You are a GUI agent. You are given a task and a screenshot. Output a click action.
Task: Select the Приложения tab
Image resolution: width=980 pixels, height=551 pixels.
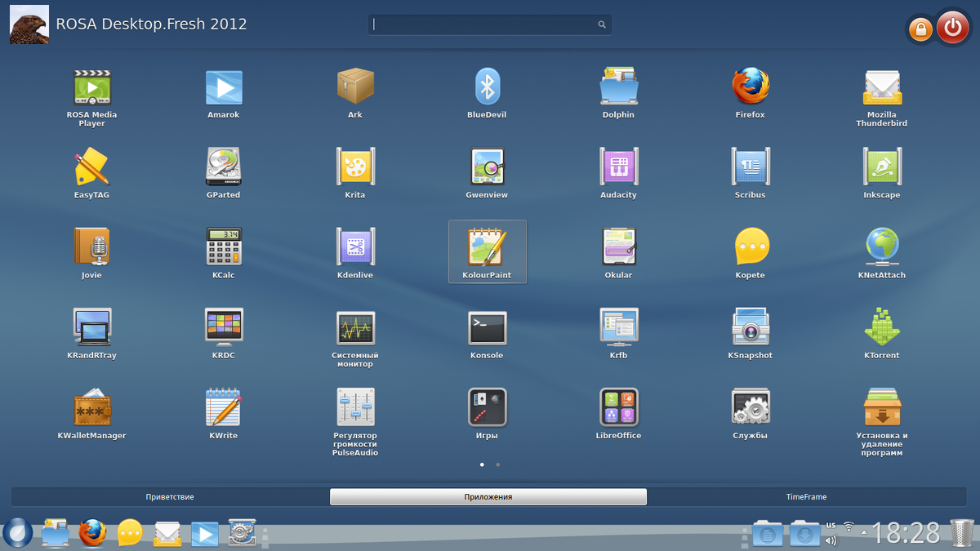click(x=488, y=496)
